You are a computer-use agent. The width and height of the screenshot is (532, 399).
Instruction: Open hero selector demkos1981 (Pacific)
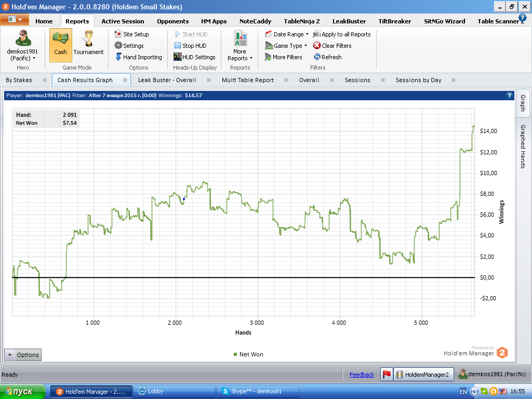[22, 46]
